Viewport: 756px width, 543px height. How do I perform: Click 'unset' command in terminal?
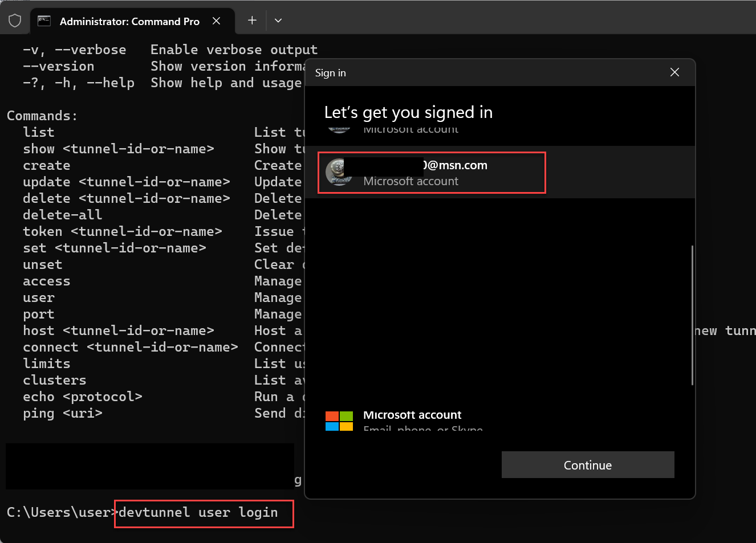coord(43,264)
